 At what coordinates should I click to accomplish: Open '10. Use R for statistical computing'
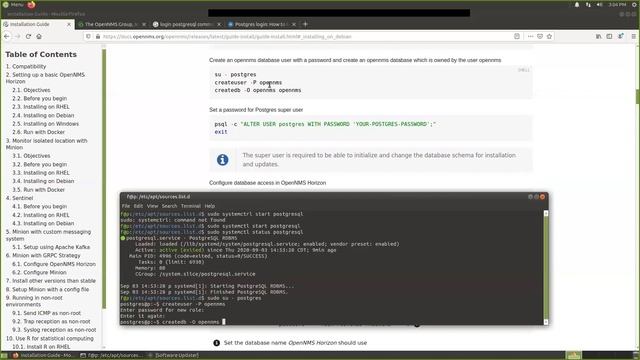point(49,338)
